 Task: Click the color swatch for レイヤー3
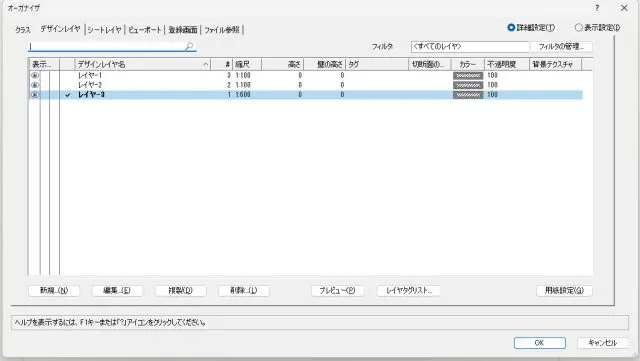point(468,95)
